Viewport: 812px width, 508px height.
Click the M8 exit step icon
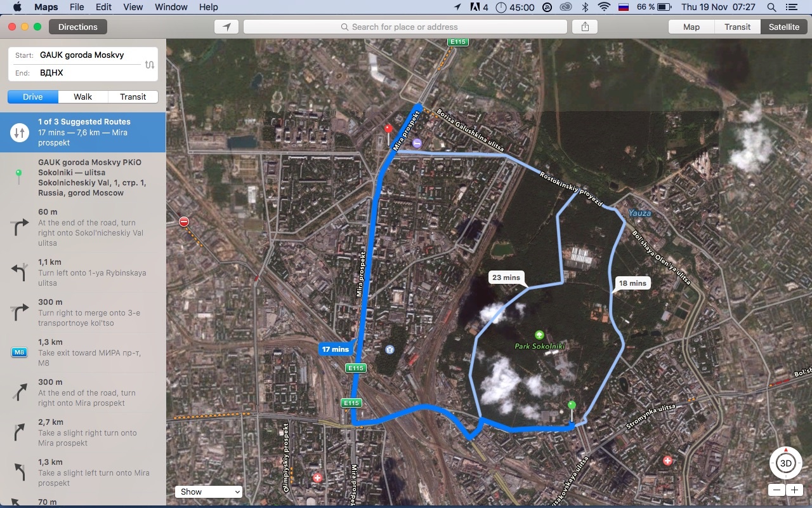[19, 352]
